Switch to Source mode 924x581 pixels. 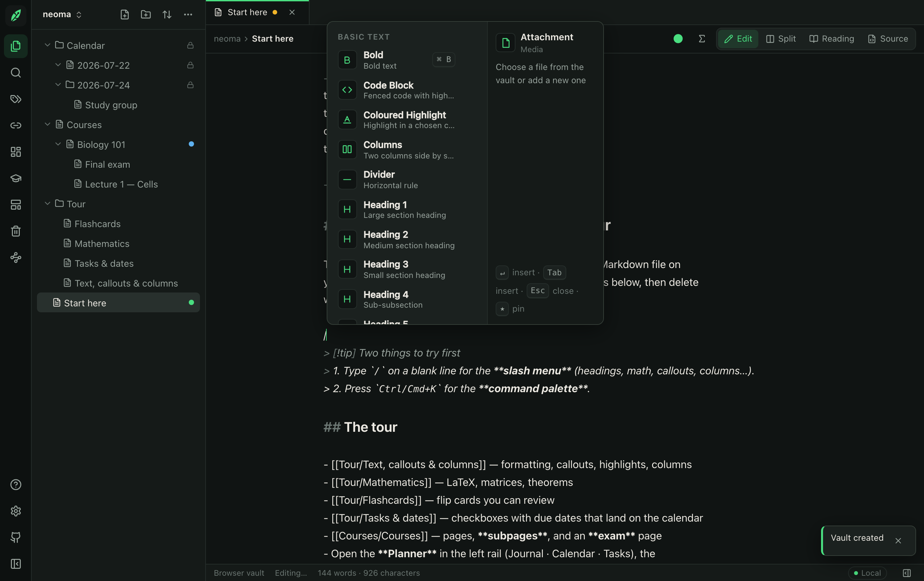[x=888, y=39]
